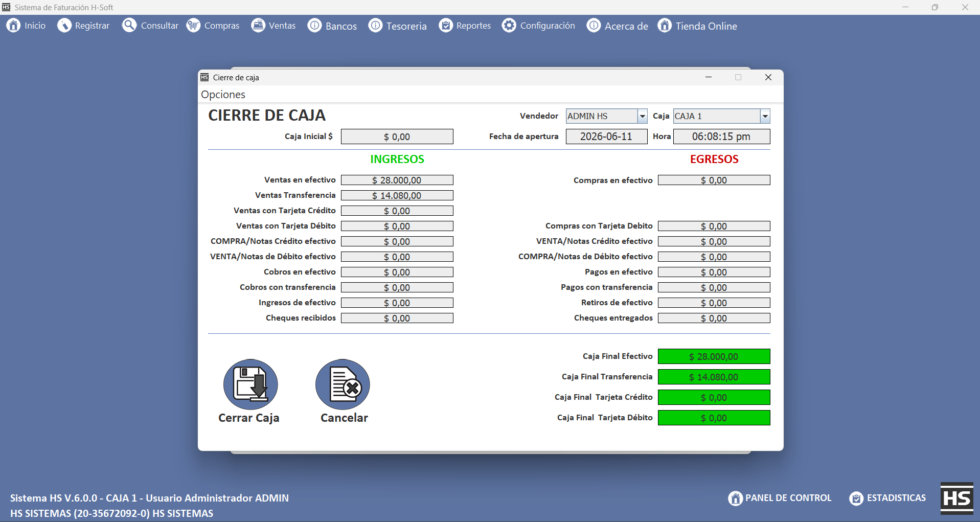Image resolution: width=980 pixels, height=522 pixels.
Task: Click the Bancos menu icon
Action: [x=314, y=25]
